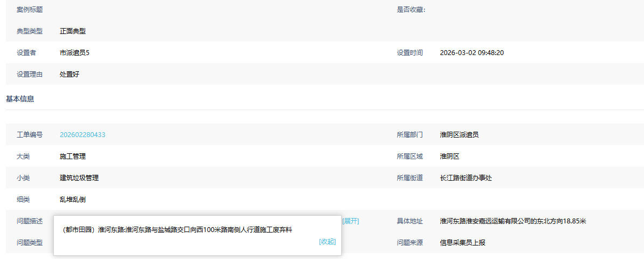
Task: Click the 正面典型 type value
Action: (73, 31)
